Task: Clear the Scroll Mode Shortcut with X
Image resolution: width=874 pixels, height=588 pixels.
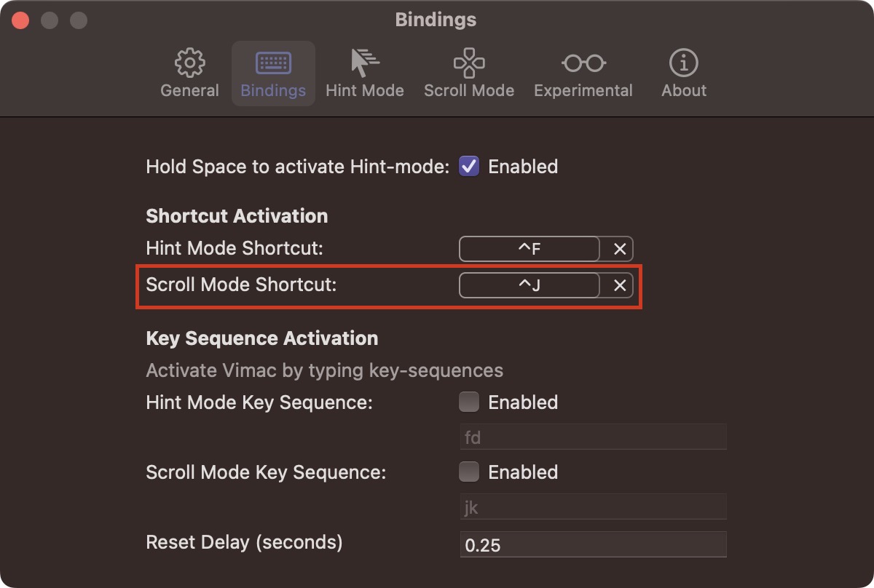Action: pyautogui.click(x=620, y=285)
